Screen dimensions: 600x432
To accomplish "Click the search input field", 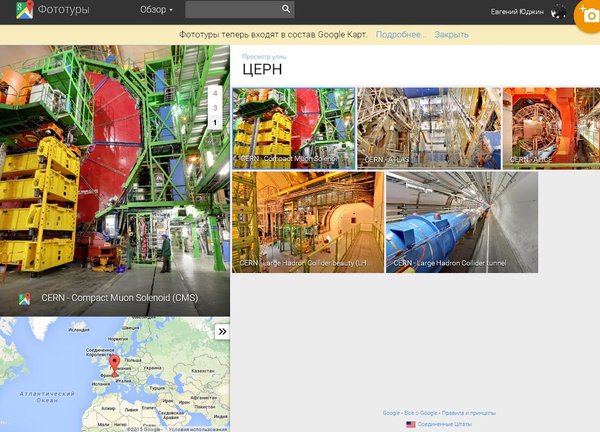I will coord(231,10).
